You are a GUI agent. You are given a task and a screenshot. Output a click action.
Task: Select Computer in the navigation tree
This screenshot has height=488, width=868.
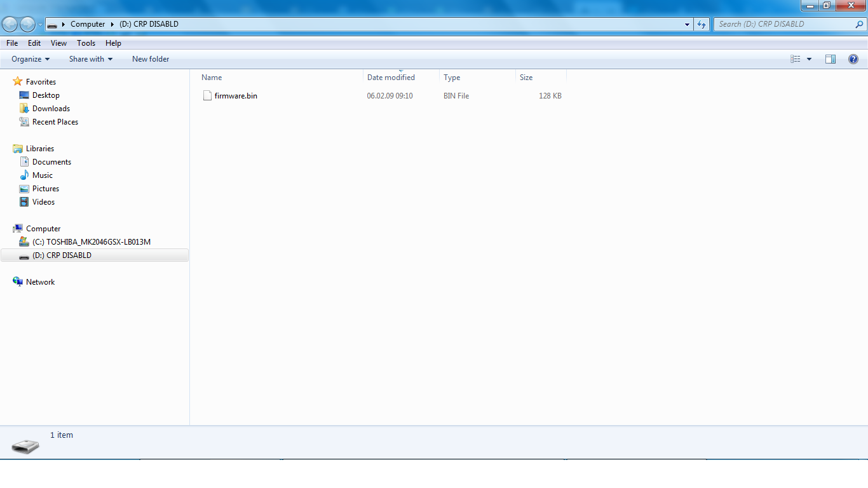click(43, 229)
